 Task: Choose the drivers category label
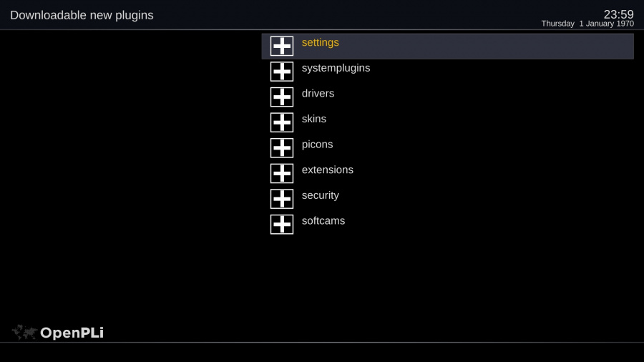pyautogui.click(x=318, y=94)
